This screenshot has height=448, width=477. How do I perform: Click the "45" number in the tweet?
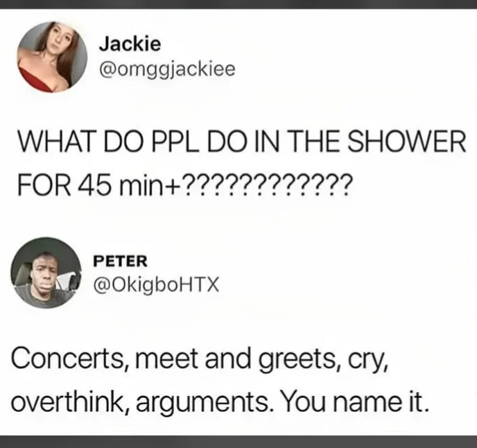94,184
